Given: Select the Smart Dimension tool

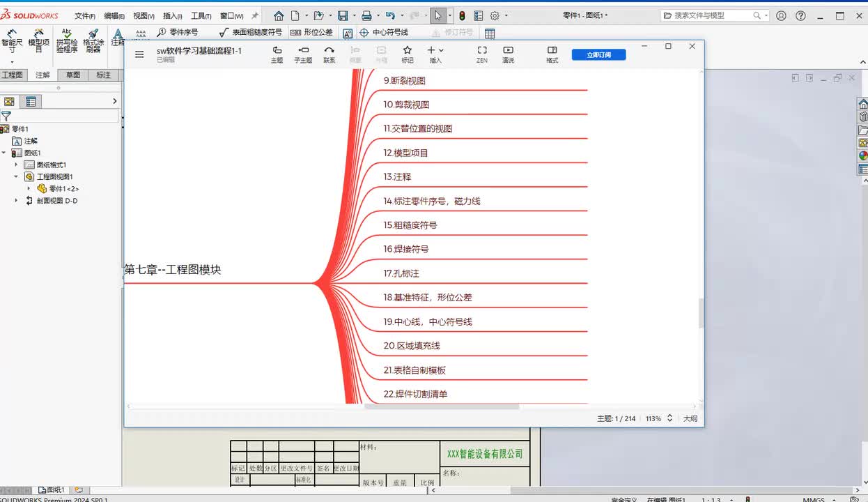Looking at the screenshot, I should point(12,41).
